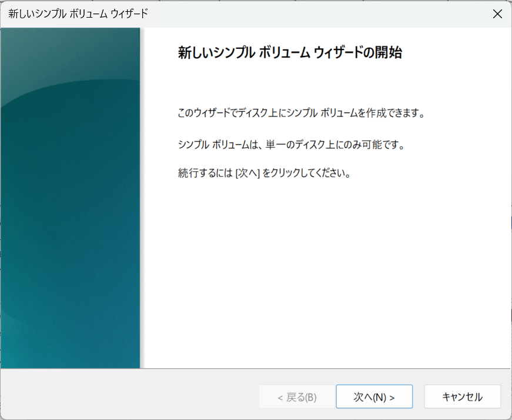The width and height of the screenshot is (512, 420).
Task: Click the empty title bar space before X
Action: click(x=319, y=14)
